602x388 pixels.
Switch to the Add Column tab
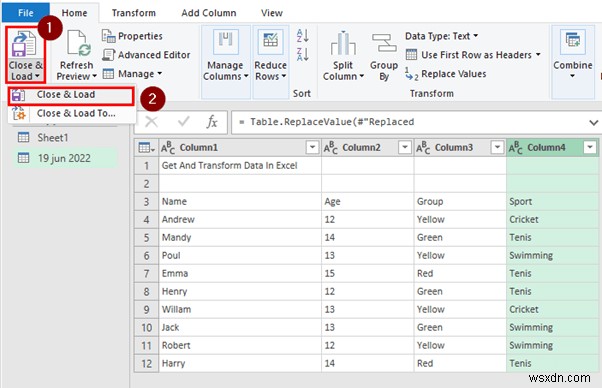(209, 13)
